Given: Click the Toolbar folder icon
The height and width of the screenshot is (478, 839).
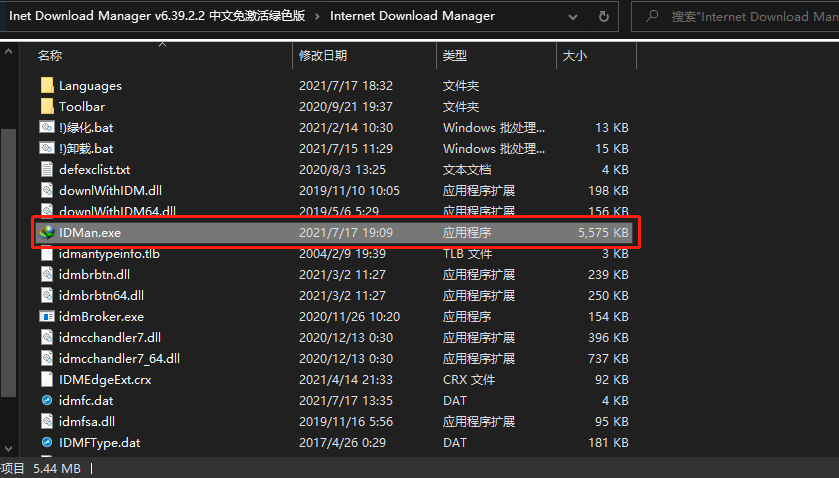Looking at the screenshot, I should click(47, 106).
